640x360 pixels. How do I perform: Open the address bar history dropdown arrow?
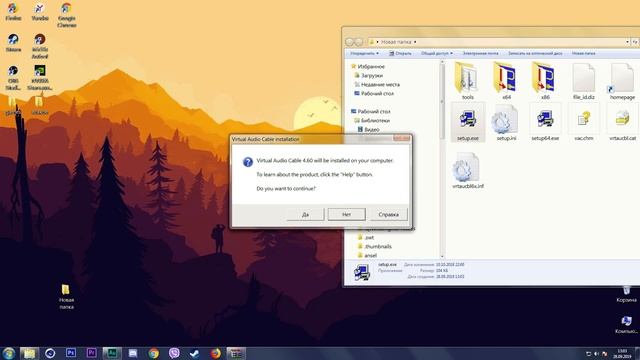pos(627,42)
